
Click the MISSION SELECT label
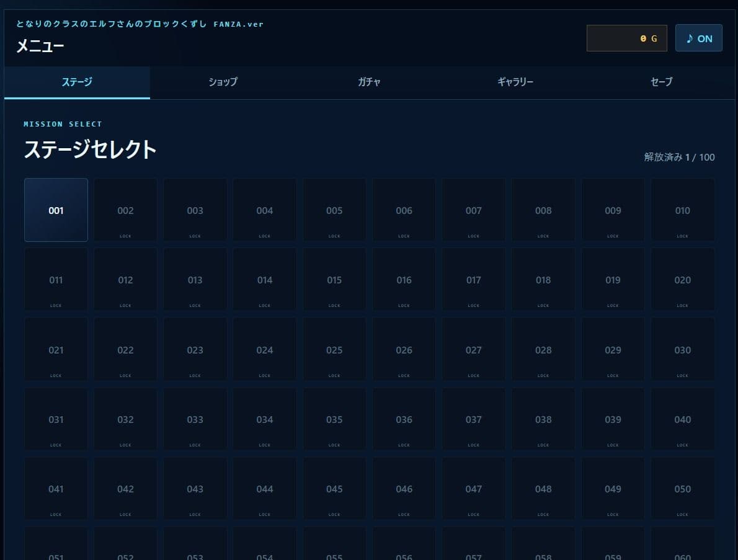click(63, 124)
